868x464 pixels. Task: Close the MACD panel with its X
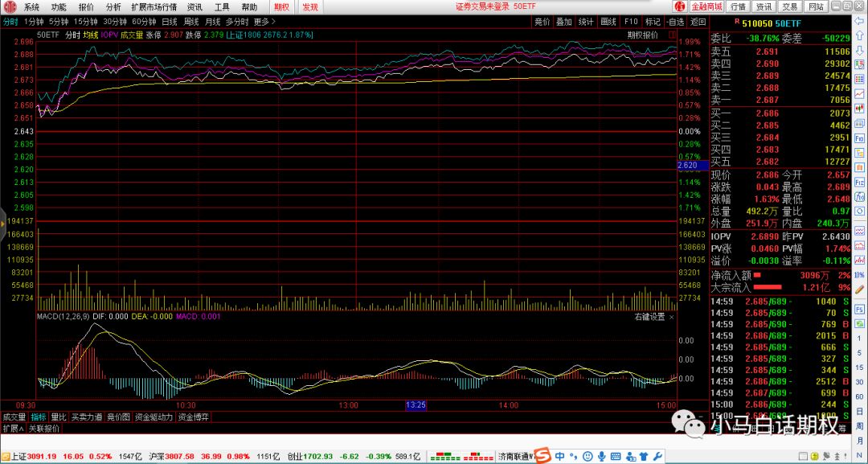(671, 318)
